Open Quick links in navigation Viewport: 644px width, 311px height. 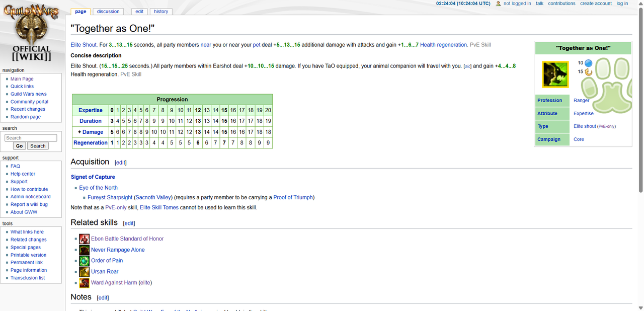coord(22,87)
